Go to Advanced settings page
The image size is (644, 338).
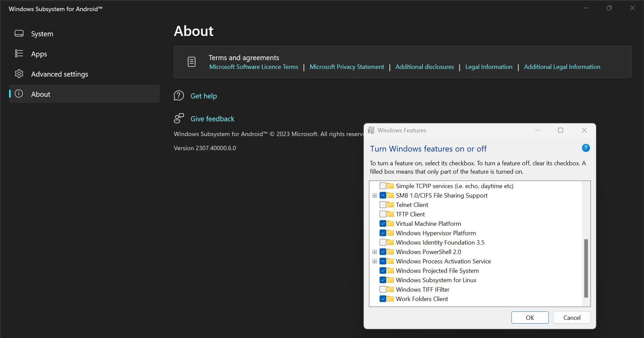[84, 74]
